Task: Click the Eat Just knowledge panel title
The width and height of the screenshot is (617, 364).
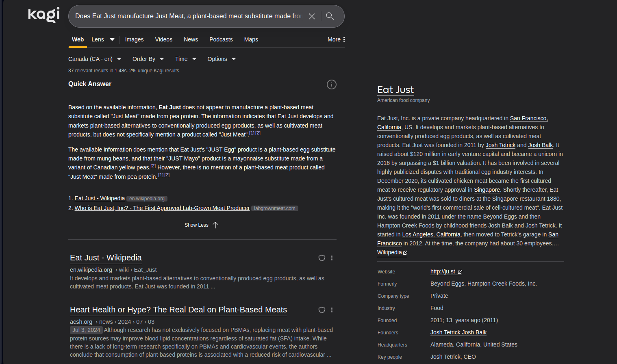Action: 395,90
